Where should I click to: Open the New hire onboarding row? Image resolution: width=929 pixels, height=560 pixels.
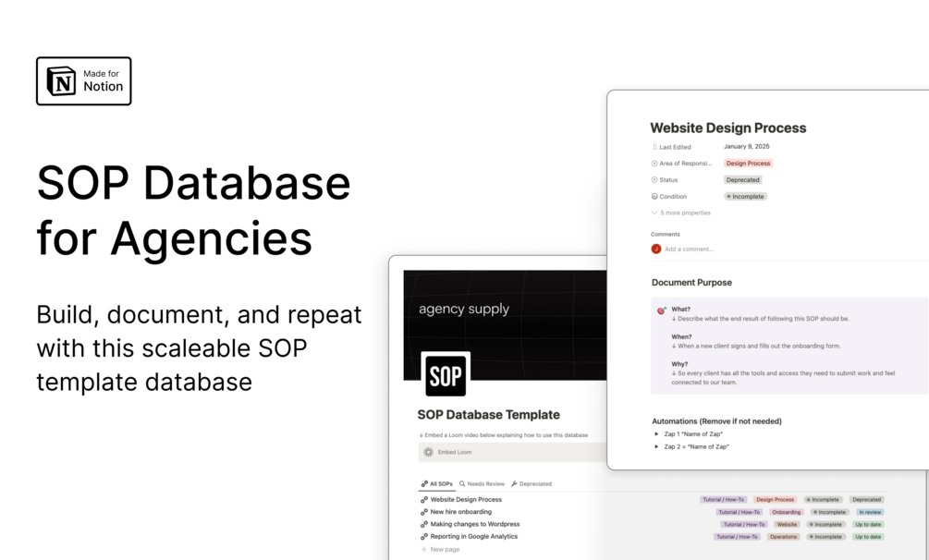(x=461, y=512)
